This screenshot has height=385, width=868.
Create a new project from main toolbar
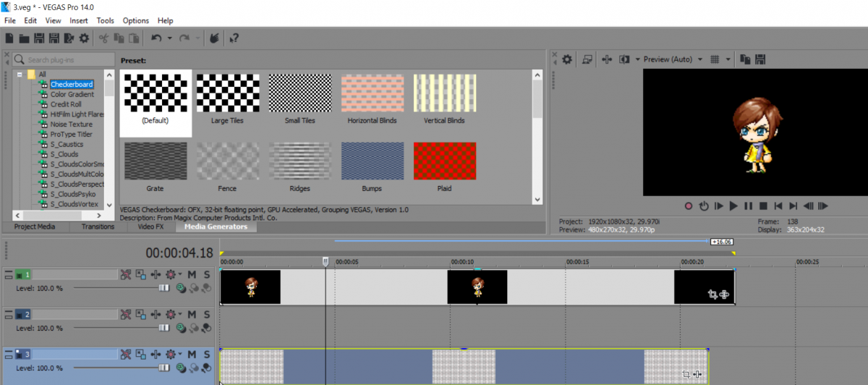[9, 38]
